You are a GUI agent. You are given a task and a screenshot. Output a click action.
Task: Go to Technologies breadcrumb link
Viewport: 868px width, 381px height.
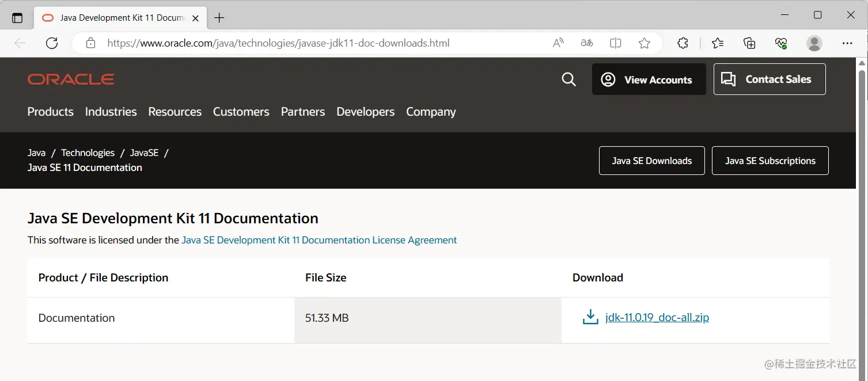click(x=88, y=153)
